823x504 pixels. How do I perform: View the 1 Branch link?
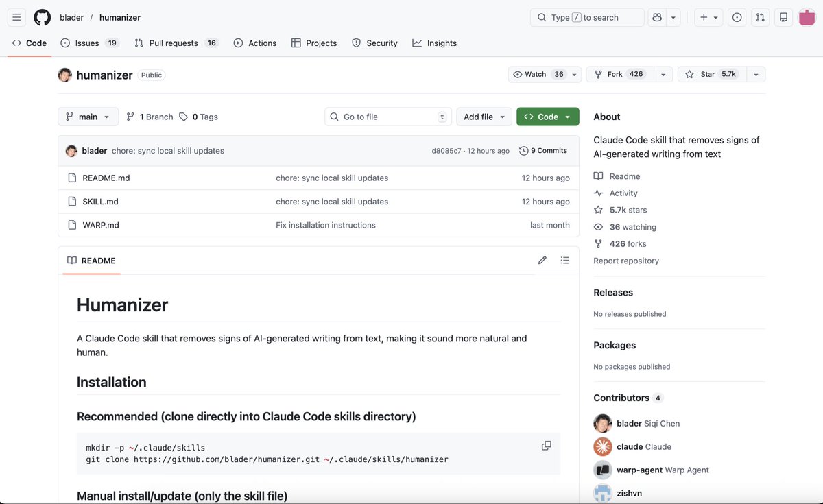click(x=150, y=117)
